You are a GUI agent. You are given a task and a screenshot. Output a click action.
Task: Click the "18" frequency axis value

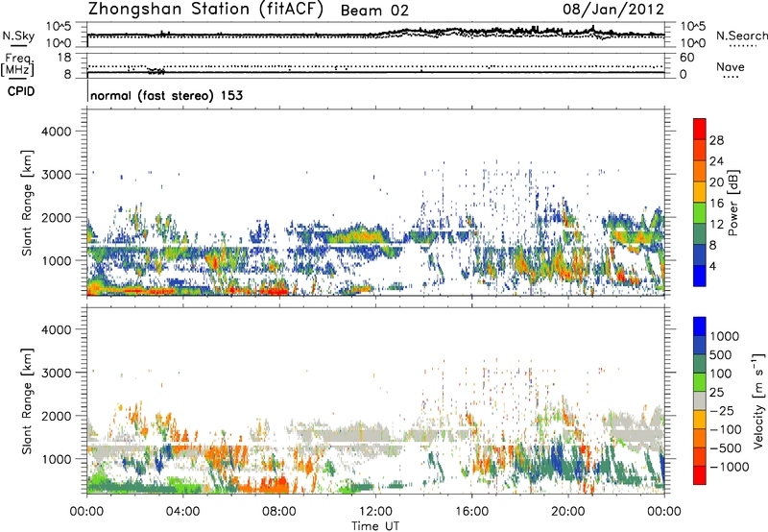click(64, 58)
